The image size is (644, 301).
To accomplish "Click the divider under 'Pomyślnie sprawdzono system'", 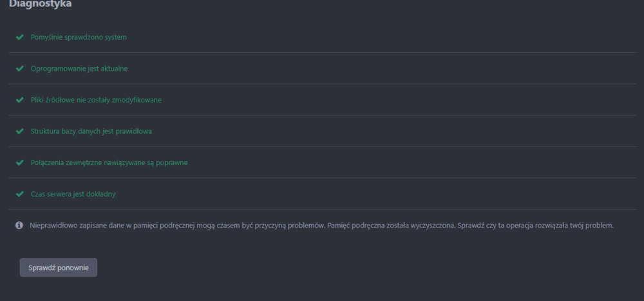I will [322, 53].
